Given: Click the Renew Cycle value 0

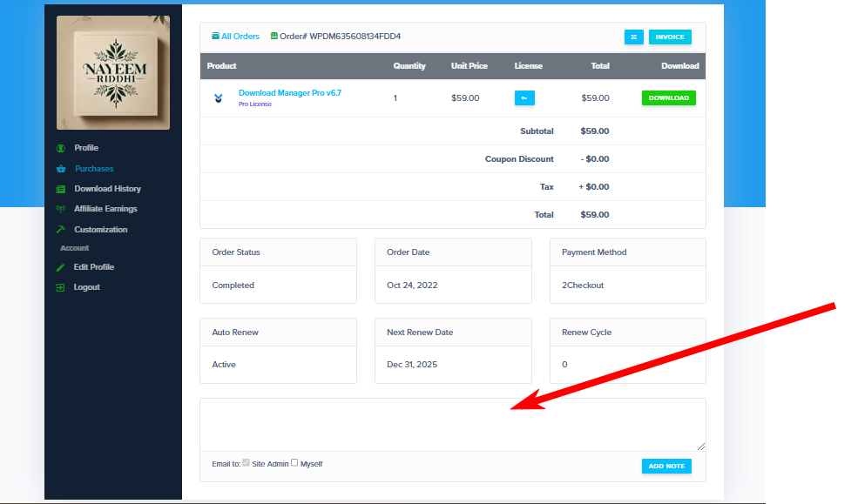Looking at the screenshot, I should [x=564, y=365].
